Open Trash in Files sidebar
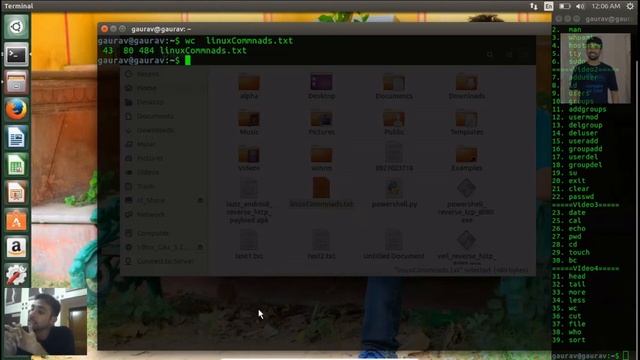 [145, 186]
